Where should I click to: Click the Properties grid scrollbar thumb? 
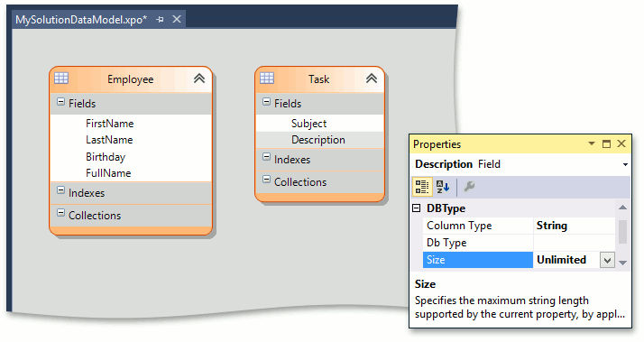pyautogui.click(x=622, y=232)
